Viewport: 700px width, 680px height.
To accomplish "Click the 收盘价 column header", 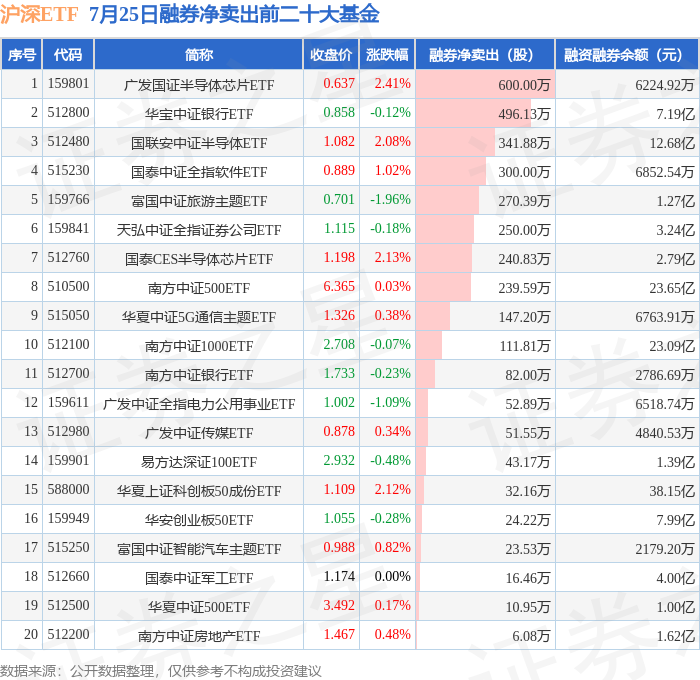I will tap(331, 54).
